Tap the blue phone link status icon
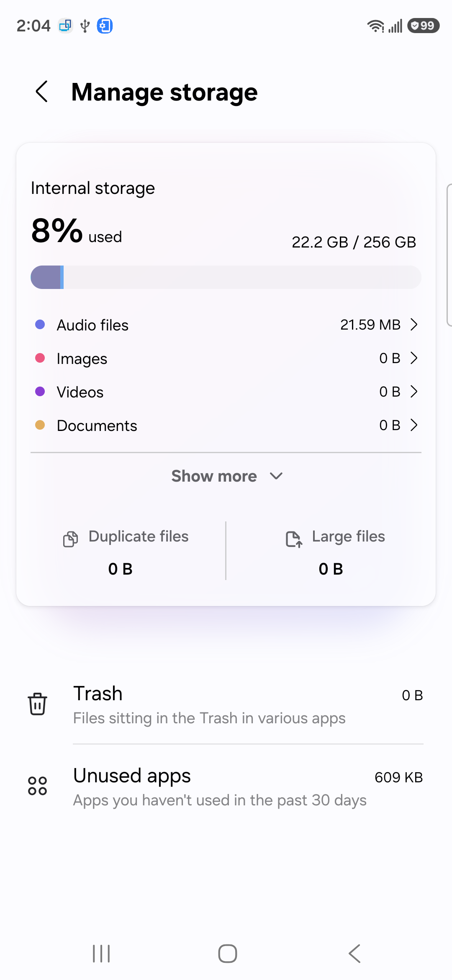452x980 pixels. 105,26
